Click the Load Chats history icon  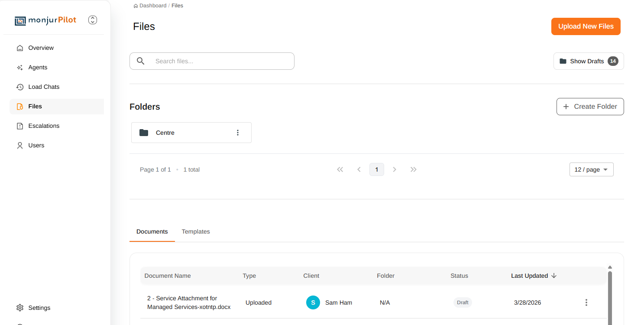coord(20,87)
